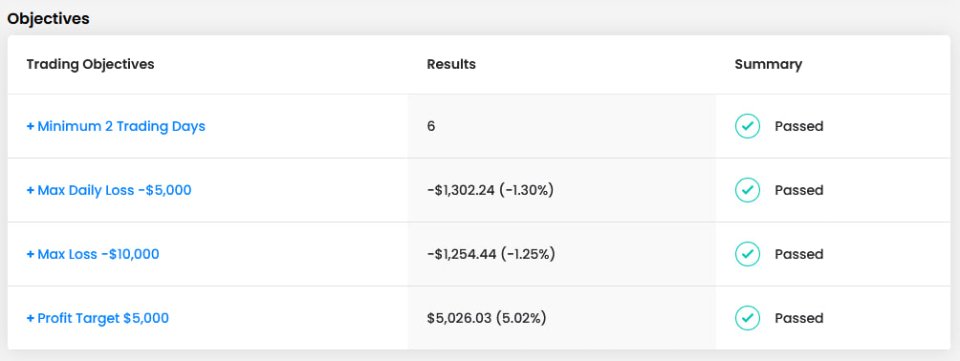960x361 pixels.
Task: Expand the Profit Target $5,000 objective
Action: (97, 318)
